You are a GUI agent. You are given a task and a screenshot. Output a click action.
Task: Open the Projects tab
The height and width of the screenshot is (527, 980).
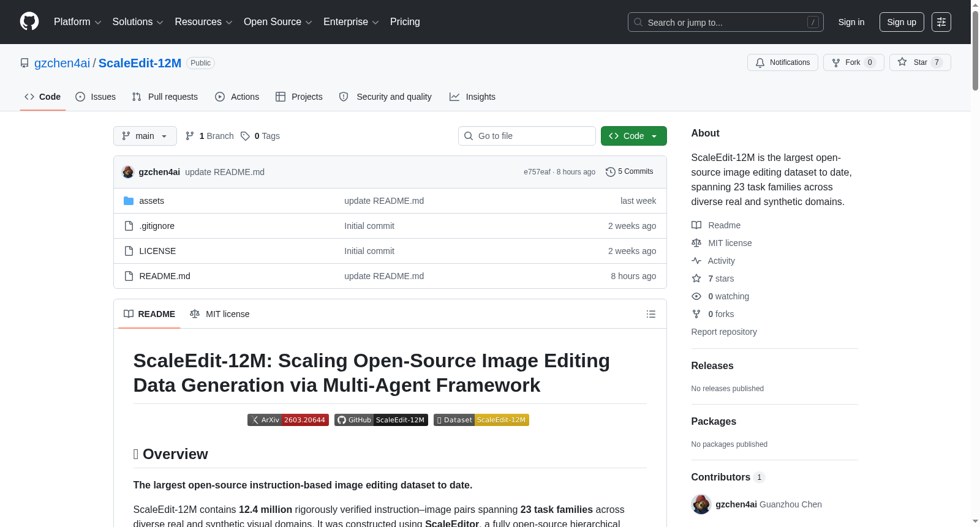[x=299, y=97]
